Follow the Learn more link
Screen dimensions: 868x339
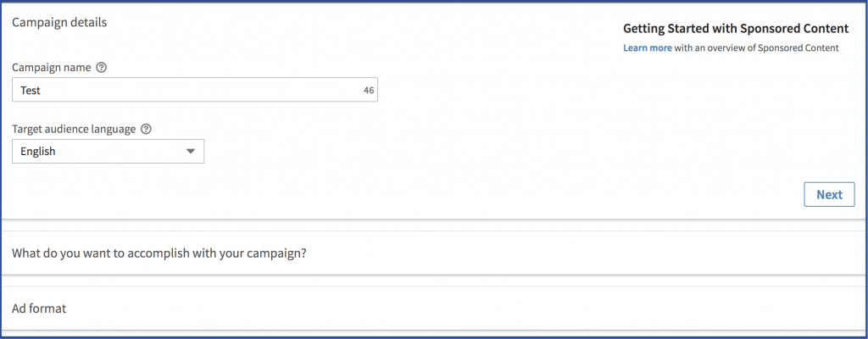pyautogui.click(x=648, y=47)
